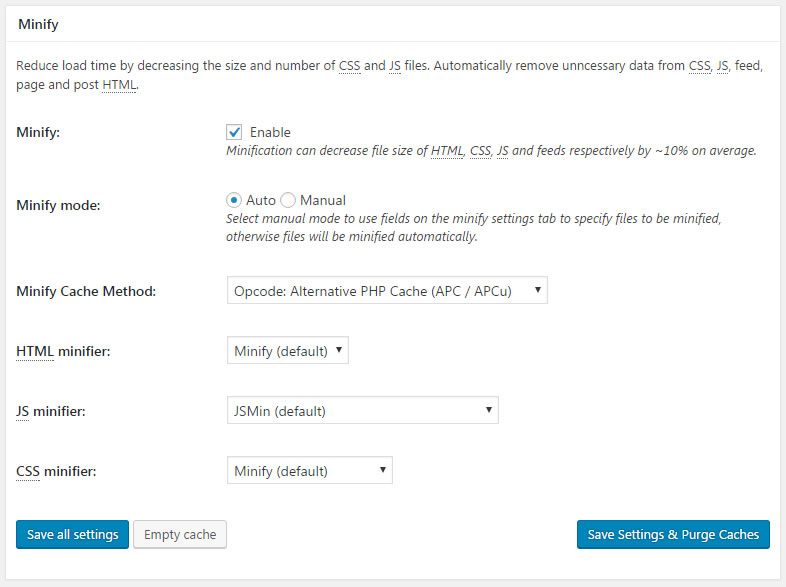The width and height of the screenshot is (786, 587).
Task: Click the Minify panel header title
Action: tap(38, 24)
